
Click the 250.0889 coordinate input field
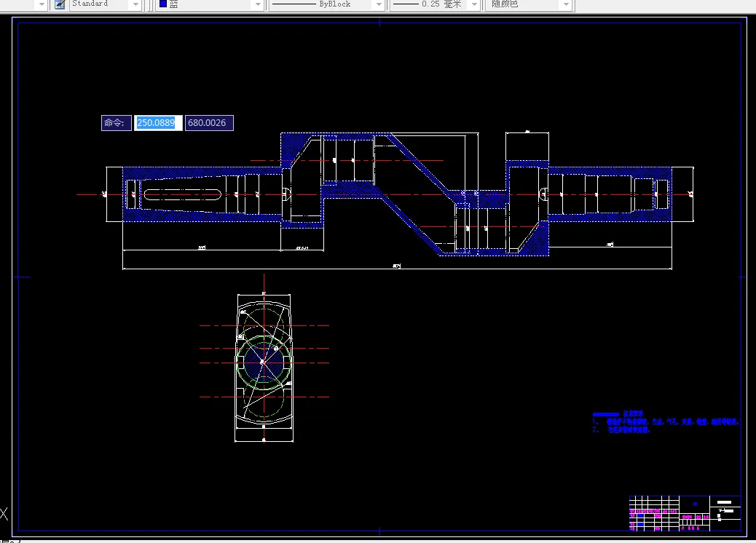point(158,123)
